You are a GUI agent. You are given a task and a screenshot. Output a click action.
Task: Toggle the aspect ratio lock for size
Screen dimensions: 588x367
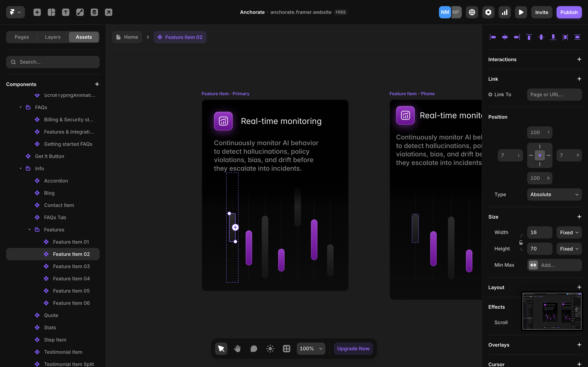(x=521, y=242)
